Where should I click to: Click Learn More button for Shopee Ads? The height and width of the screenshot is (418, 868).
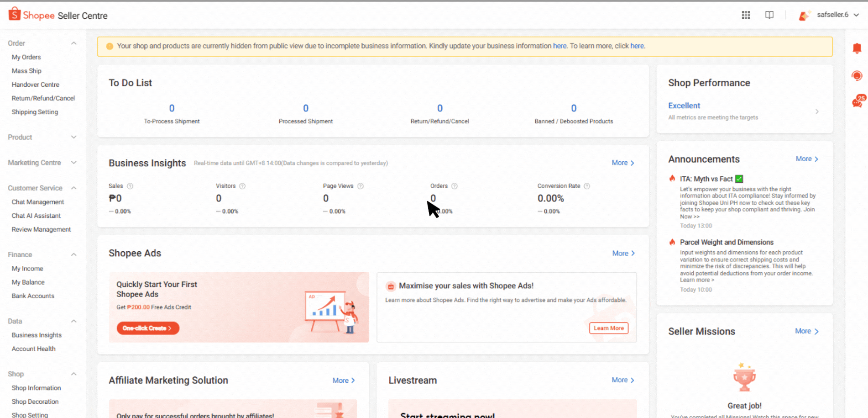coord(609,328)
